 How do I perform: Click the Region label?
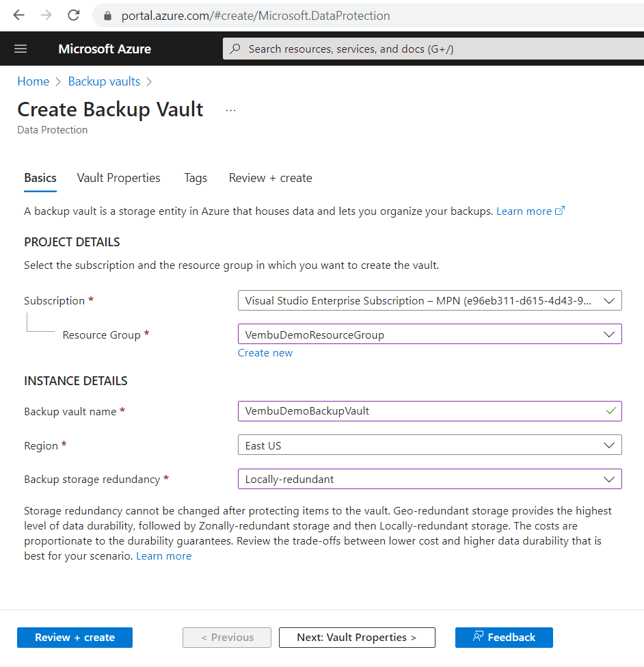41,446
